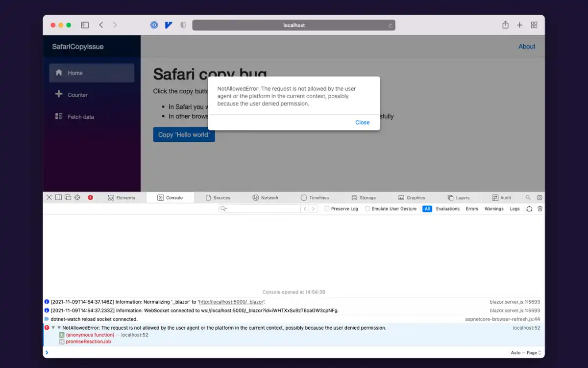This screenshot has height=368, width=588.
Task: Click the red error count badge
Action: coord(90,198)
